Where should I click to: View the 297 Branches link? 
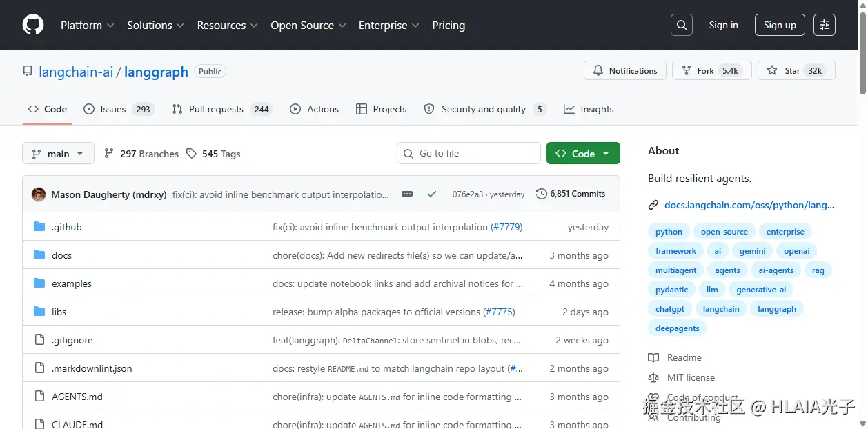[x=141, y=153]
